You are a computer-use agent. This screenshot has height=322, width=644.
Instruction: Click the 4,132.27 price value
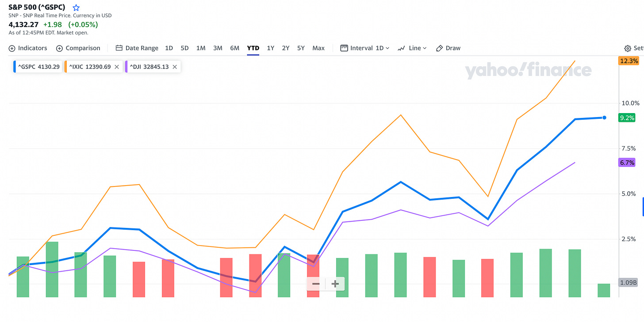point(23,24)
